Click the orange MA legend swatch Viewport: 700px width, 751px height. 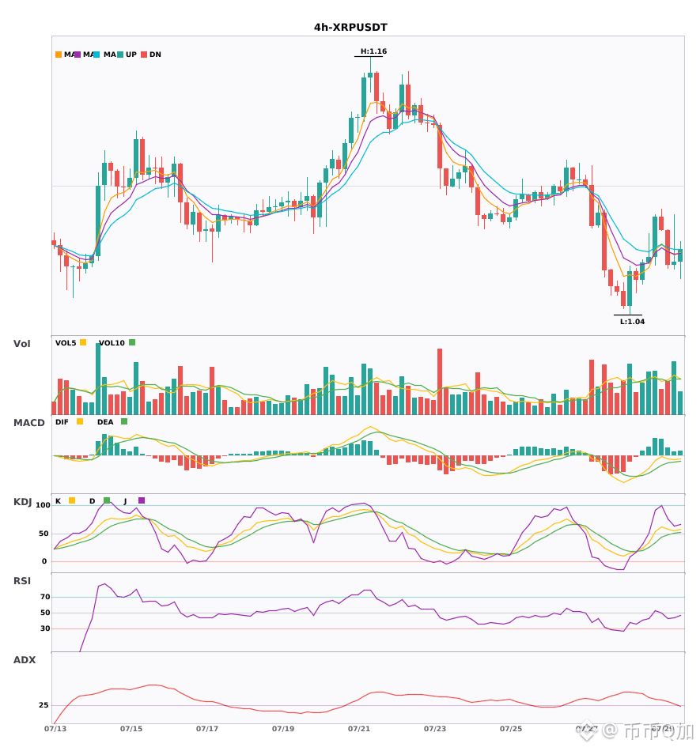pyautogui.click(x=59, y=55)
